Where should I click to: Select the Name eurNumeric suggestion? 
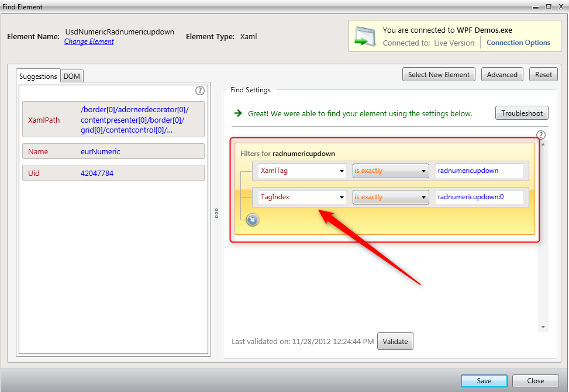[113, 151]
